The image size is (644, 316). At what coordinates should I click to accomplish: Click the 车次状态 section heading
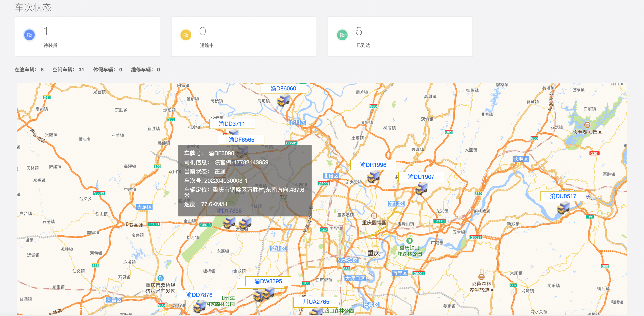[33, 7]
